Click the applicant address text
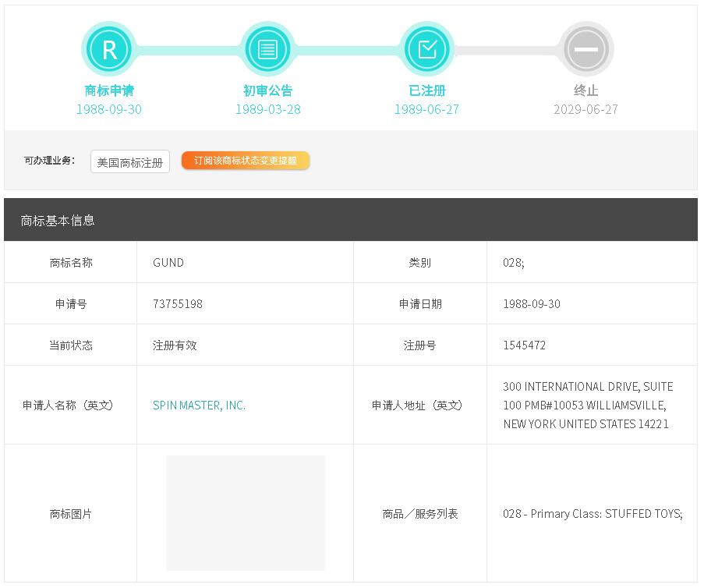This screenshot has width=704, height=588. click(x=588, y=406)
